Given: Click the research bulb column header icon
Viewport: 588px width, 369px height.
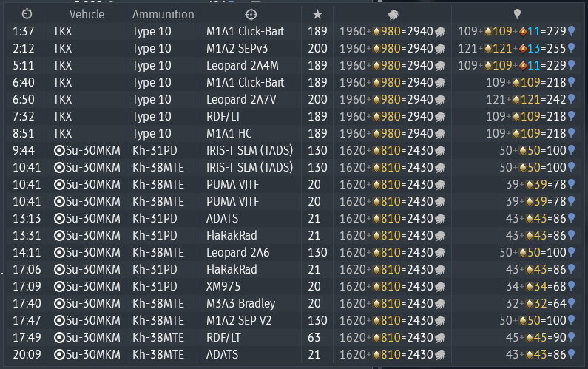Looking at the screenshot, I should click(x=517, y=14).
